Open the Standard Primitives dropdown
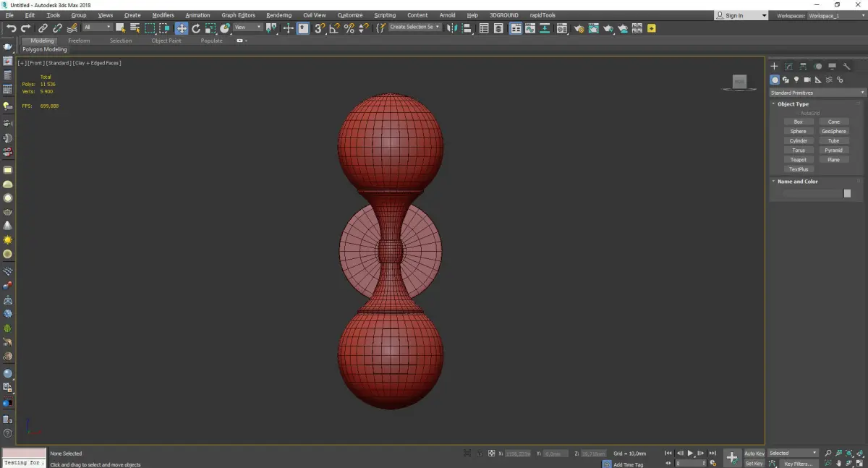The height and width of the screenshot is (468, 868). [x=817, y=93]
